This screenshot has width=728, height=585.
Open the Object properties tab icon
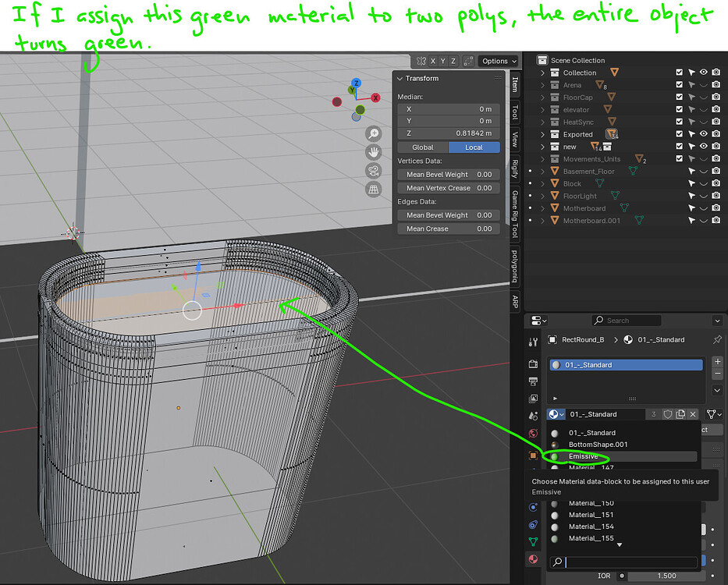[533, 456]
